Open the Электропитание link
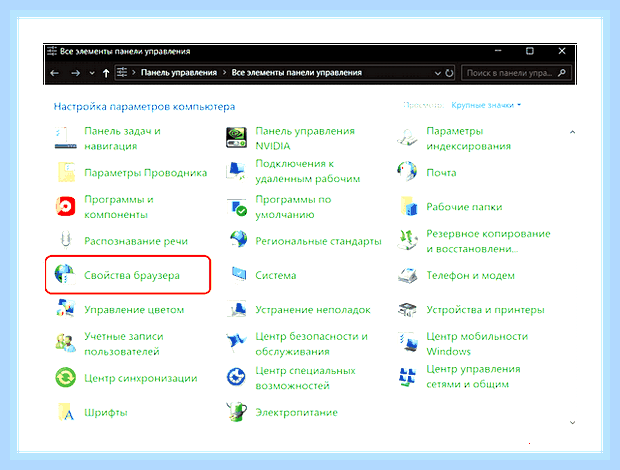 (x=297, y=412)
